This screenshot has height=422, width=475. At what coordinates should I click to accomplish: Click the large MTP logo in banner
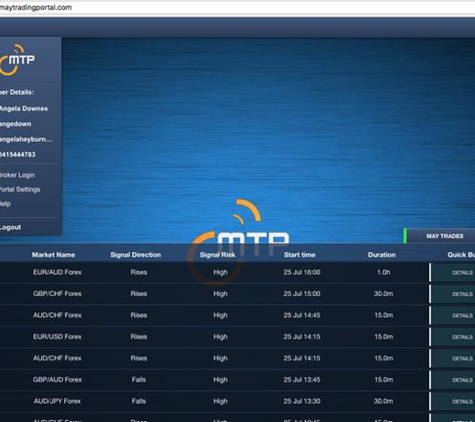[x=238, y=242]
